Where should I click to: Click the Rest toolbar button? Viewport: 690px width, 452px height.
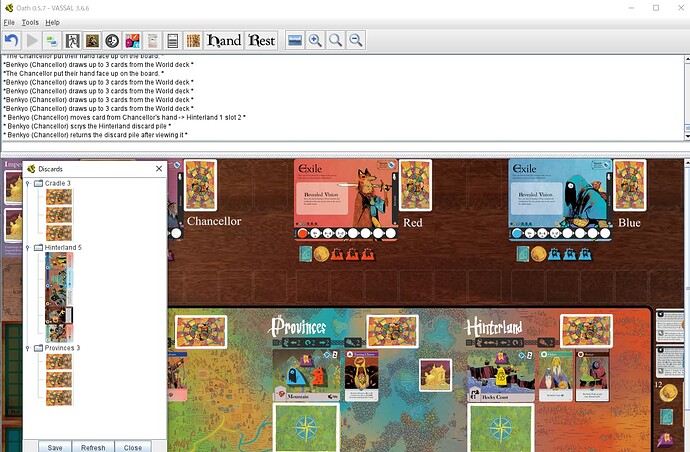(262, 41)
